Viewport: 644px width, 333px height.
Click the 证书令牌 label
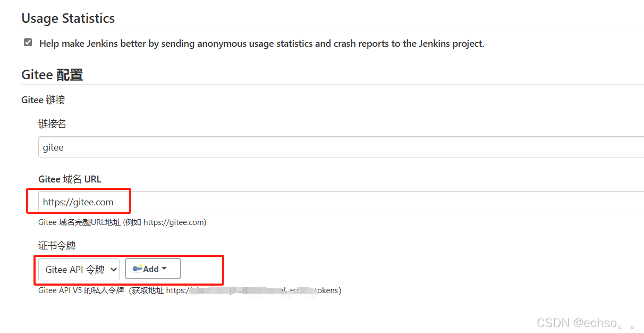pyautogui.click(x=57, y=246)
